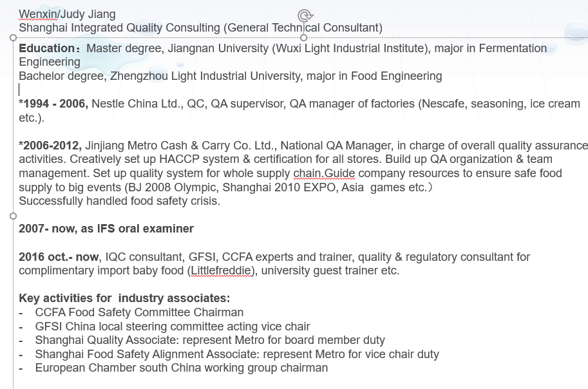
Task: Click the top-left corner sizing handle
Action: (14, 38)
